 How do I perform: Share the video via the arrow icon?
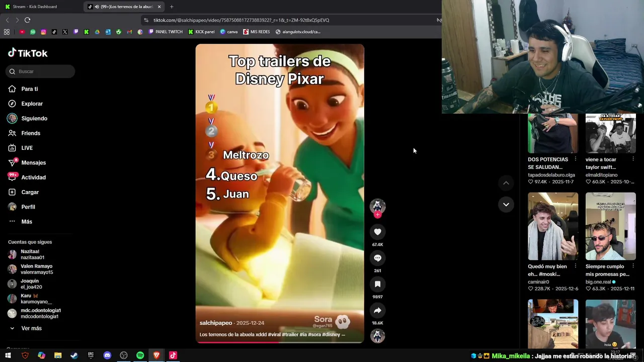[377, 310]
